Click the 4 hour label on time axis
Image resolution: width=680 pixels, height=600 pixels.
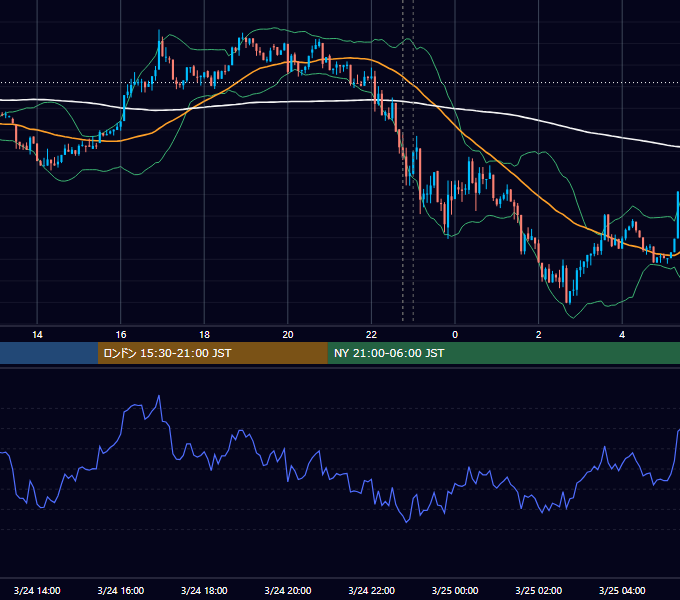[x=622, y=335]
